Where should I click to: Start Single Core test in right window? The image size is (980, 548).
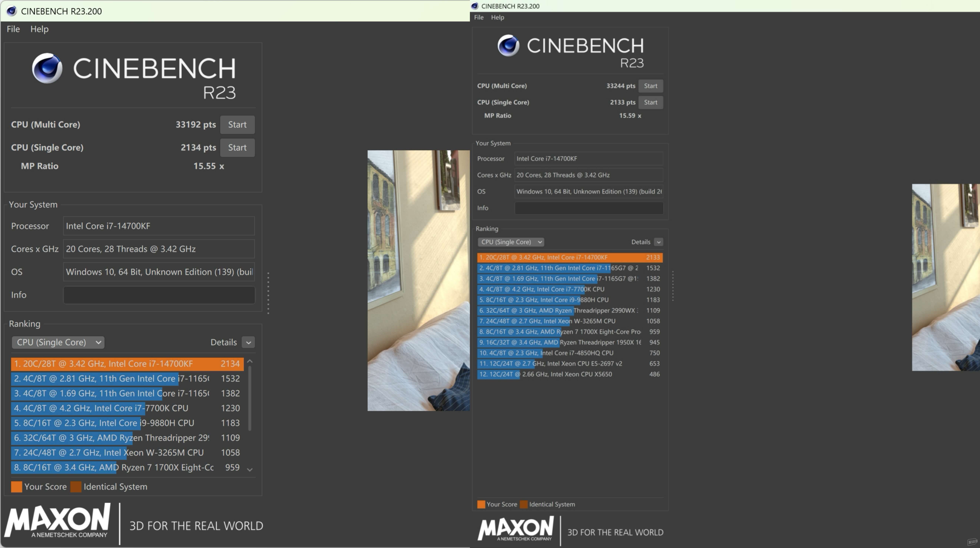(x=650, y=102)
